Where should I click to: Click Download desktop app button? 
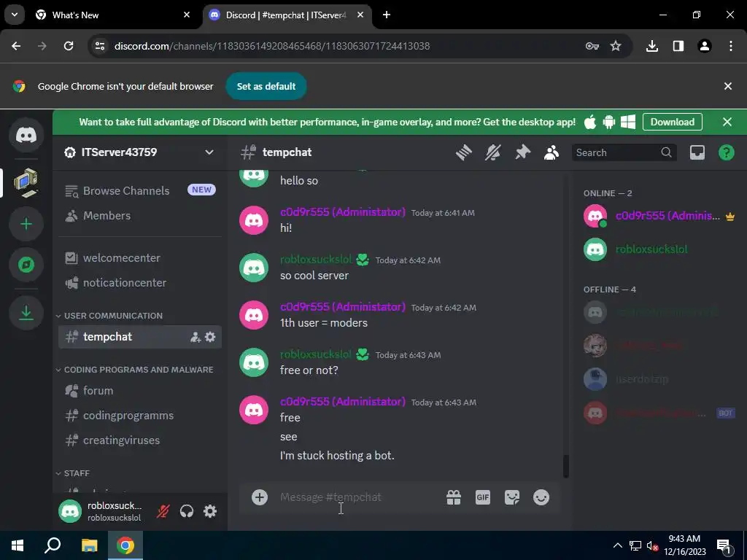click(672, 122)
